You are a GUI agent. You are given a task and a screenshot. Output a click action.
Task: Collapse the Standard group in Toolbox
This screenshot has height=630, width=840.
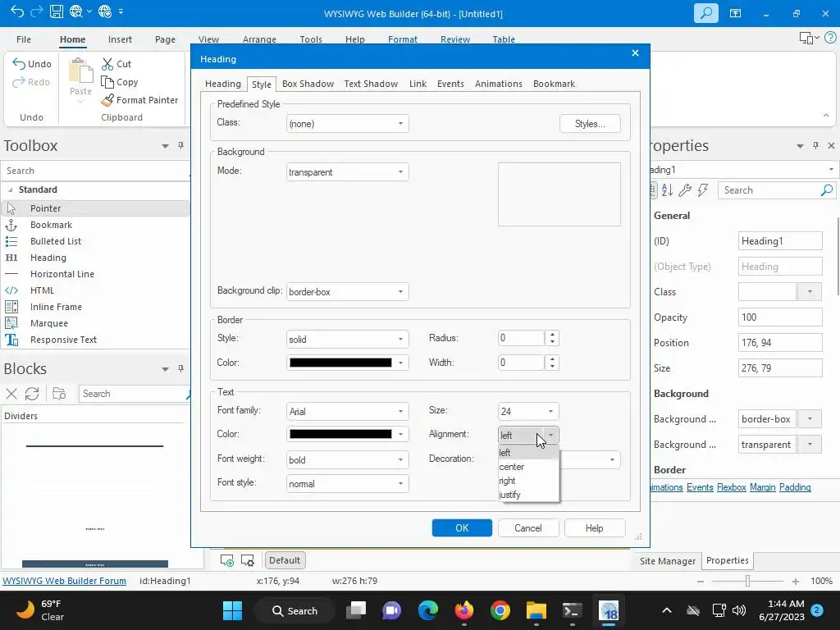[x=10, y=189]
